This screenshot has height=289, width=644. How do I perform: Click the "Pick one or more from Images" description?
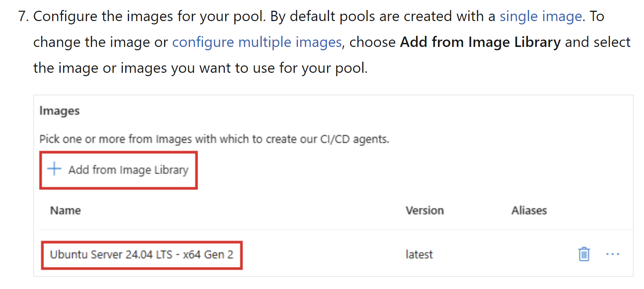[214, 139]
